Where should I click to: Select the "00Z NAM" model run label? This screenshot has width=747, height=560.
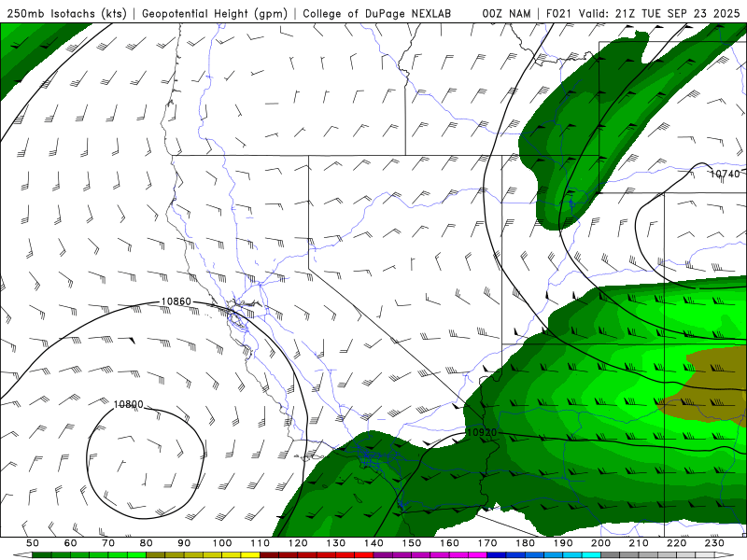(x=506, y=14)
